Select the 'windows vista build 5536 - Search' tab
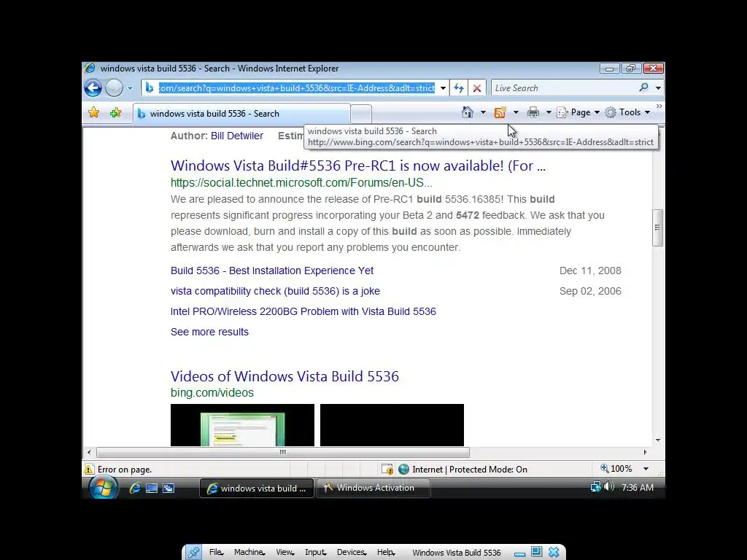Viewport: 747px width, 560px height. tap(241, 114)
